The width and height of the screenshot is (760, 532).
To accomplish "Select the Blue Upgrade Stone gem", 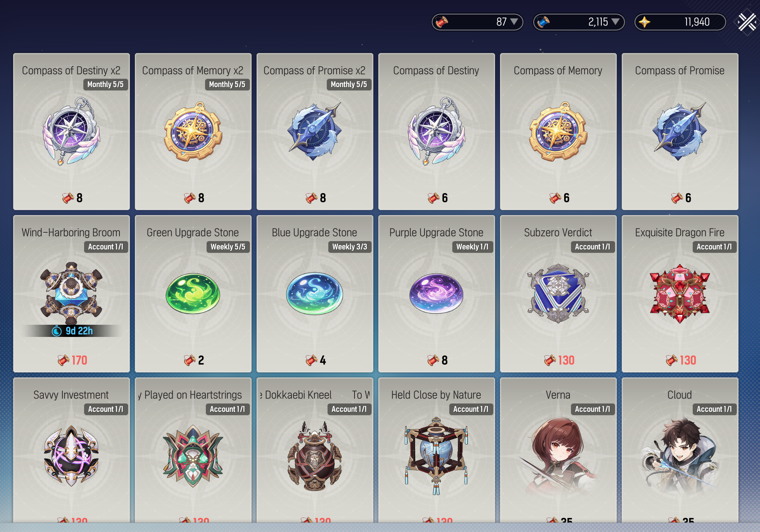I will 315,293.
